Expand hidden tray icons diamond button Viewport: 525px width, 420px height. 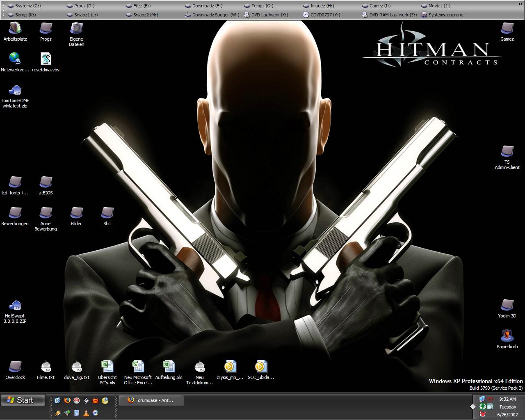(473, 406)
